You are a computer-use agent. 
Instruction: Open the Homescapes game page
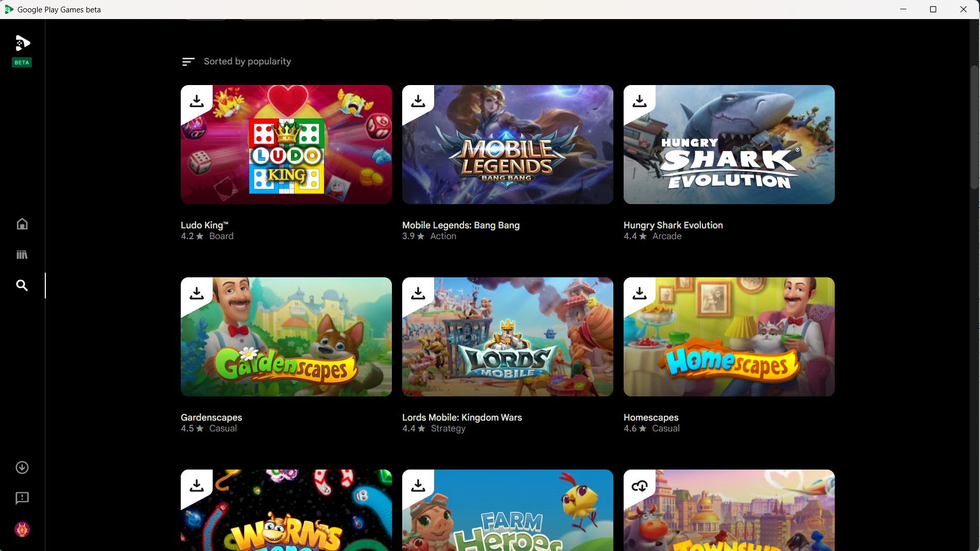(x=650, y=418)
